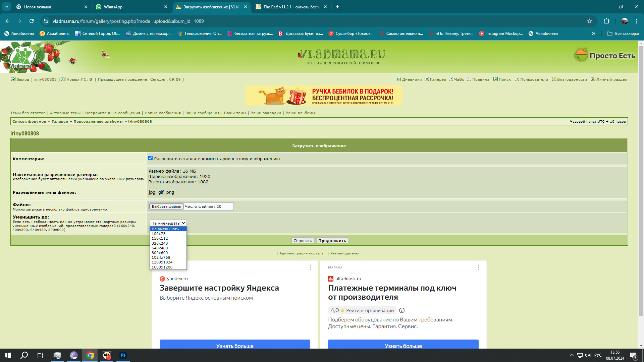Show hidden bookmarks with the double chevron
Viewport: 644px width, 362px height.
pos(594,34)
